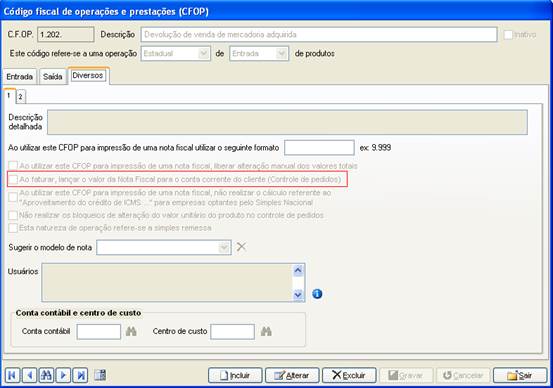Search Conta contábil with binoculars
The image size is (553, 388).
tap(131, 331)
